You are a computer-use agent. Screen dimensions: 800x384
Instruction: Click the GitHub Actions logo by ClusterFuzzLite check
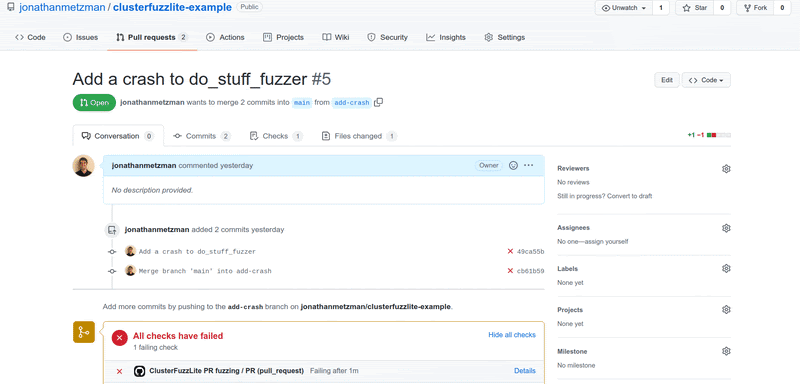139,371
